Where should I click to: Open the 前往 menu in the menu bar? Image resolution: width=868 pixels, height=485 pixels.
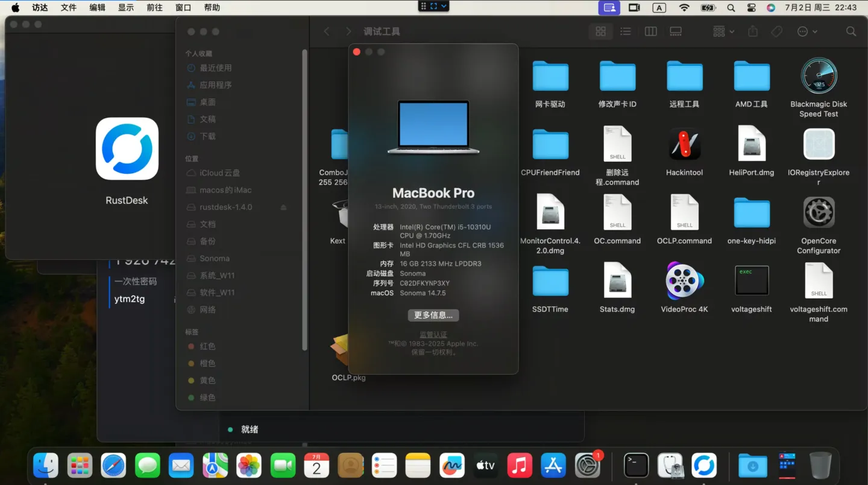point(154,8)
